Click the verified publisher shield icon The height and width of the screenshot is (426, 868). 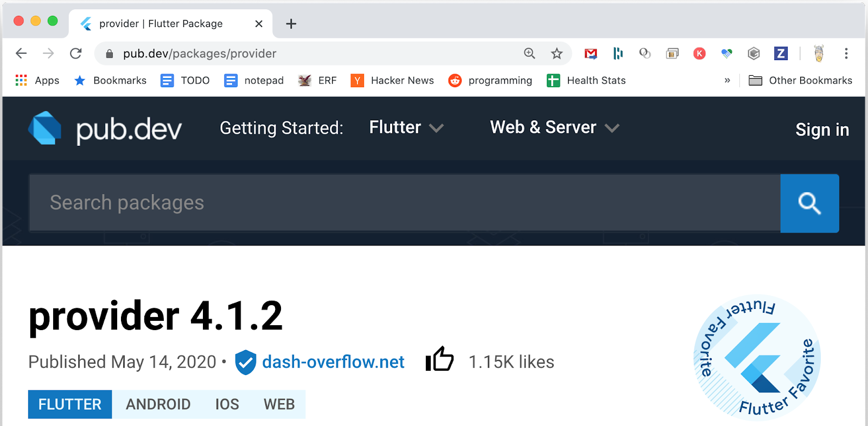(x=245, y=362)
